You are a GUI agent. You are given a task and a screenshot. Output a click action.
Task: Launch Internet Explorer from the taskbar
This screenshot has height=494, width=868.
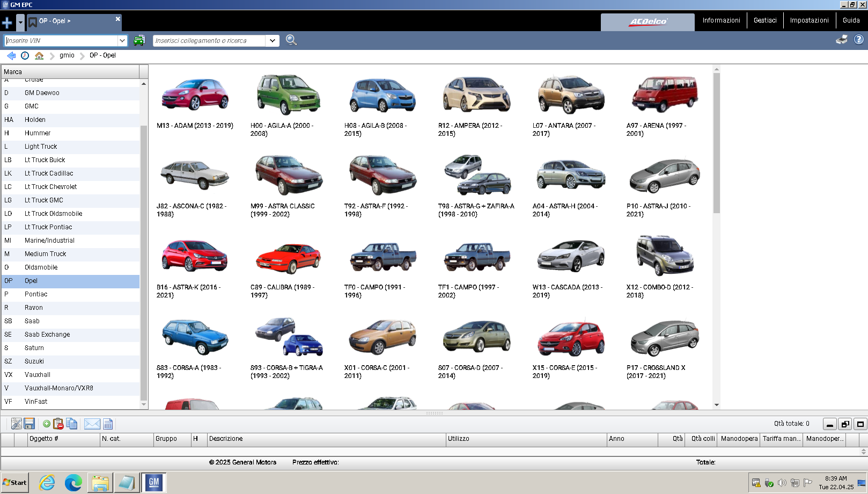pyautogui.click(x=47, y=483)
